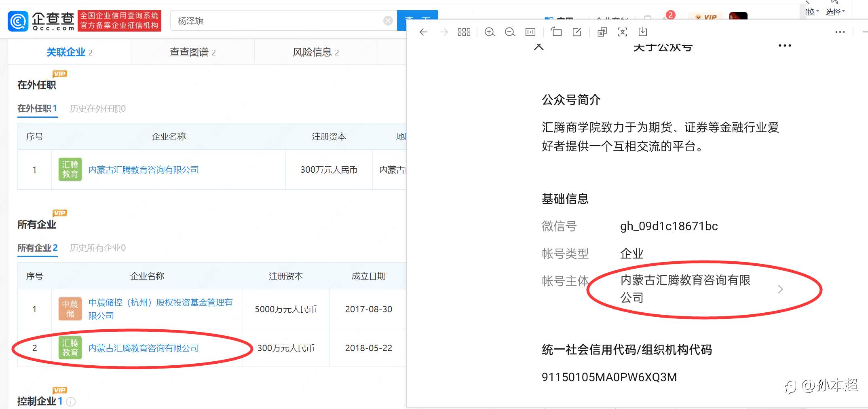Click the 注册资本 header in the 所有企业 table
This screenshot has height=409, width=868.
click(x=285, y=276)
